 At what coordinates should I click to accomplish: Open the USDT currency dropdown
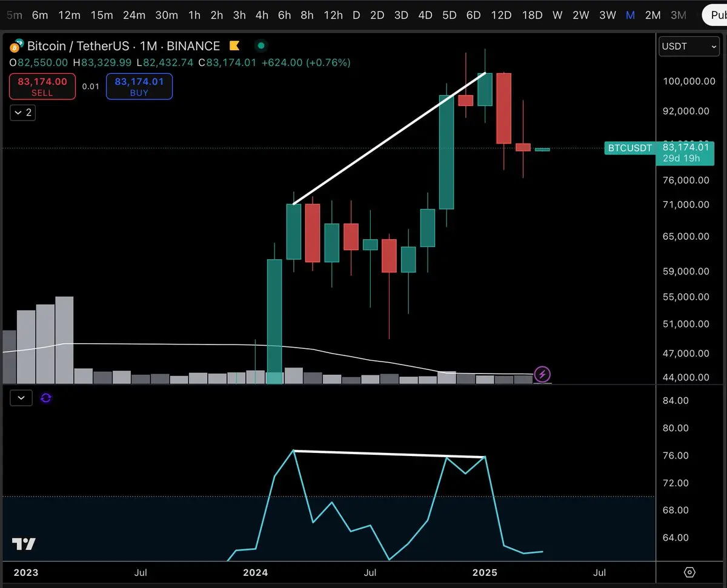[x=689, y=46]
